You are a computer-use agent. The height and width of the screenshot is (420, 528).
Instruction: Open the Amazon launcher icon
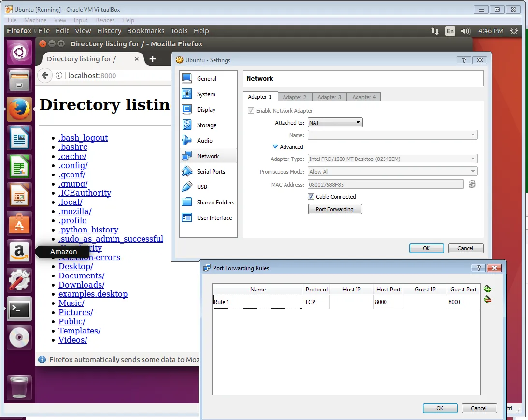[19, 252]
